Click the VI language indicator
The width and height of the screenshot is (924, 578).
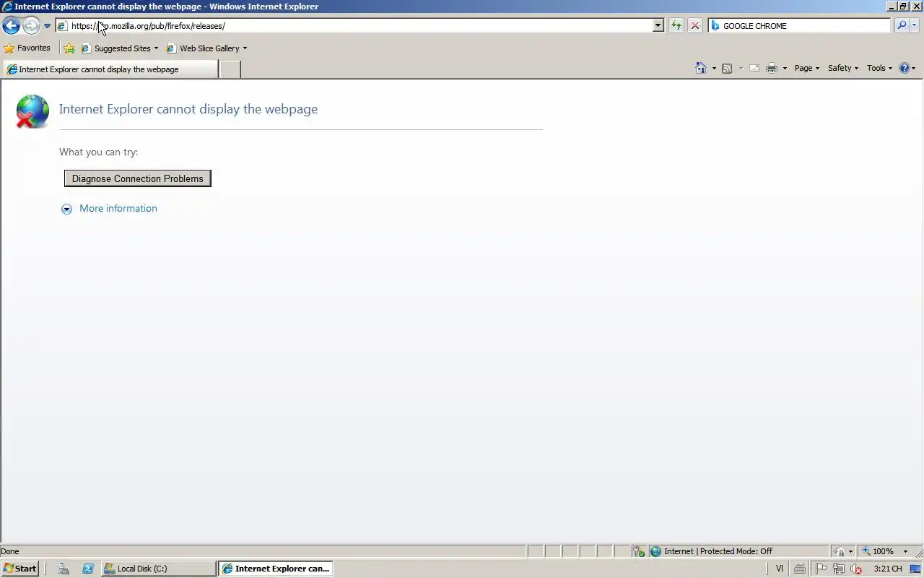780,569
